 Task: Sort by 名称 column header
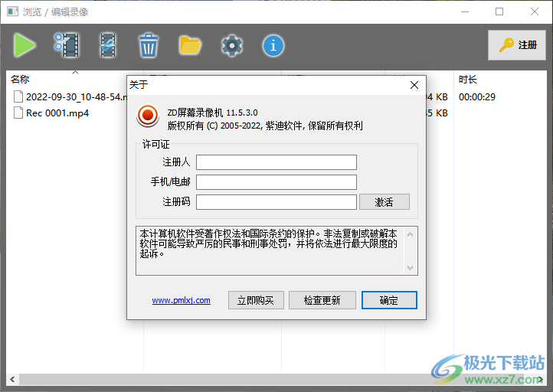[20, 80]
